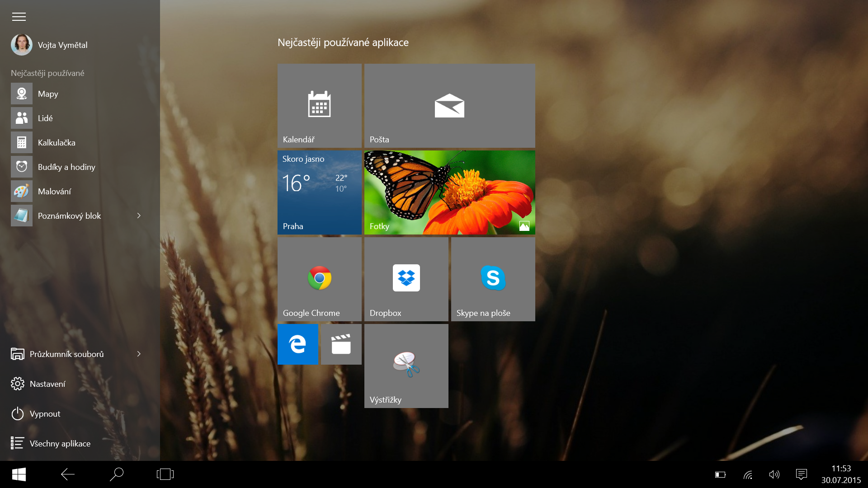Screen dimensions: 868x488
Task: Open the Kalendář tile
Action: [319, 105]
